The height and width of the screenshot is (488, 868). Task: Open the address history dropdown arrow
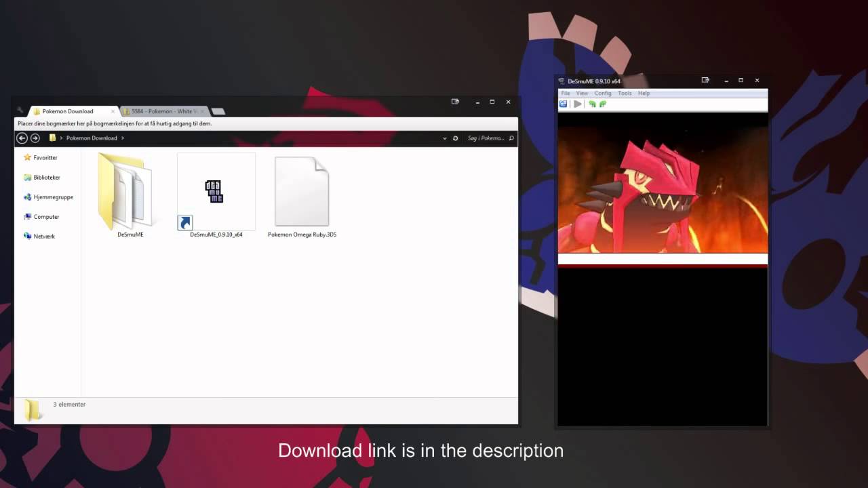click(445, 138)
